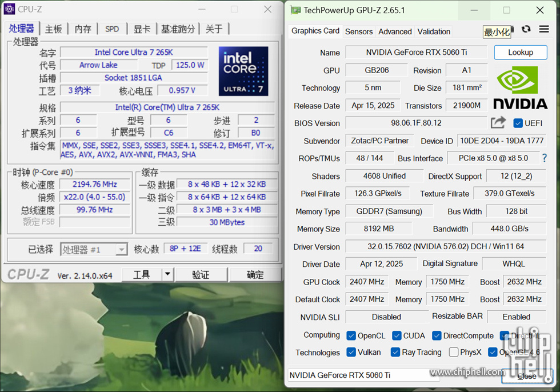The height and width of the screenshot is (392, 560).
Task: Select the Graphics Card tab in GPU-Z
Action: tap(315, 31)
